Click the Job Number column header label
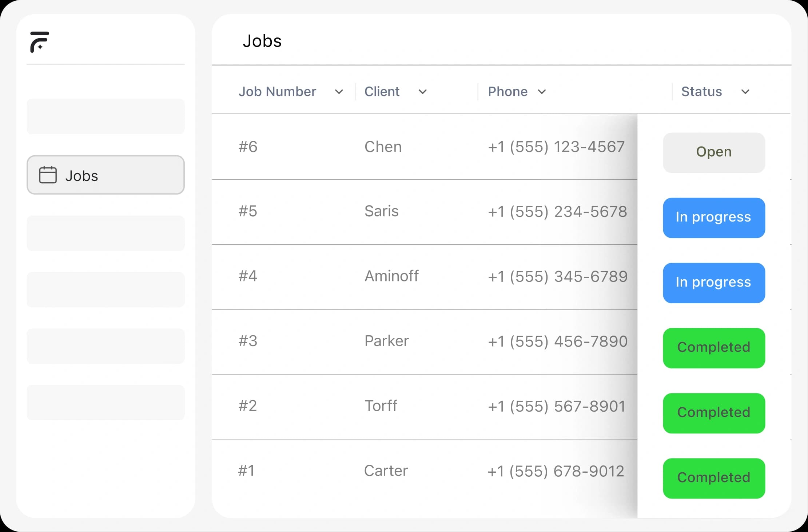The image size is (808, 532). tap(277, 92)
